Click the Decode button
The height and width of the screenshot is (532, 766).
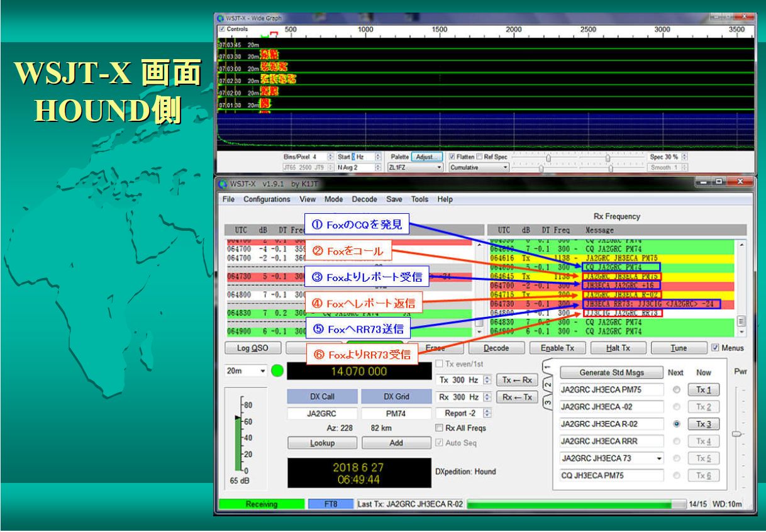point(496,348)
